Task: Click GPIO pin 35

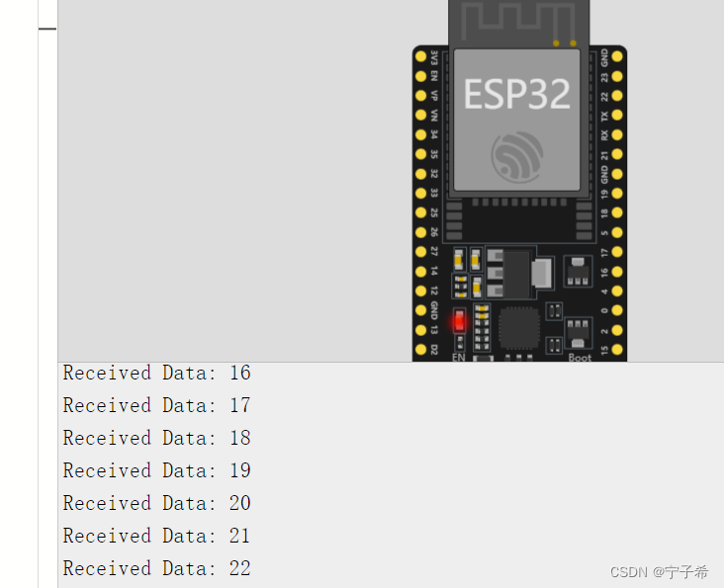Action: click(x=420, y=154)
